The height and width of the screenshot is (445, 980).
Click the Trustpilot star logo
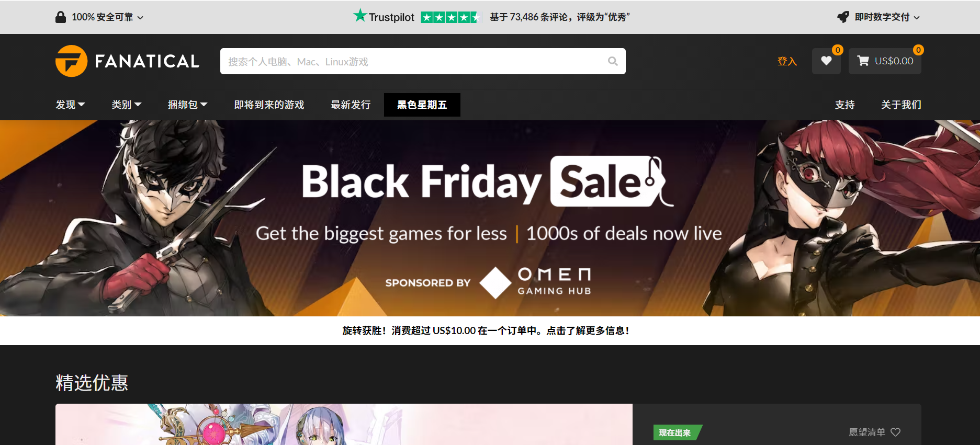click(360, 16)
